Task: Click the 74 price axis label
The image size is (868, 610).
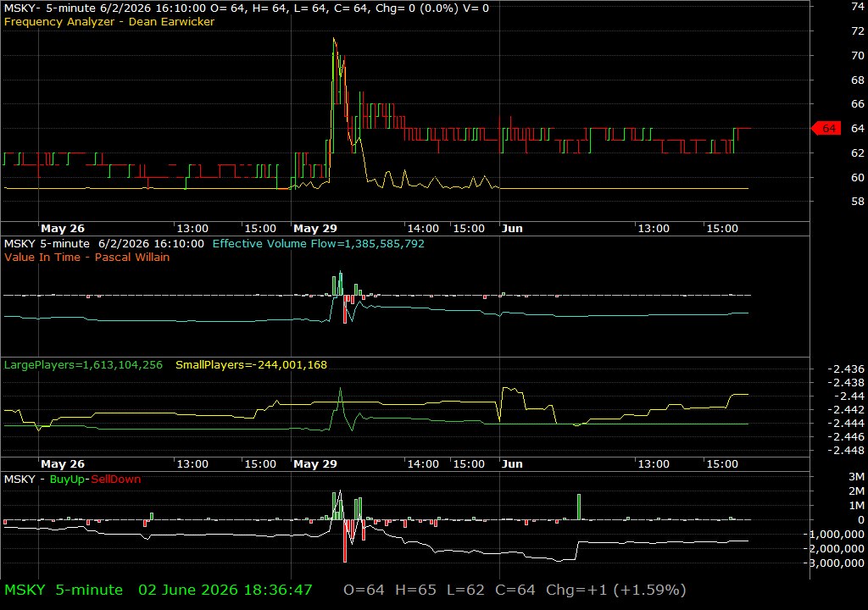Action: [858, 6]
